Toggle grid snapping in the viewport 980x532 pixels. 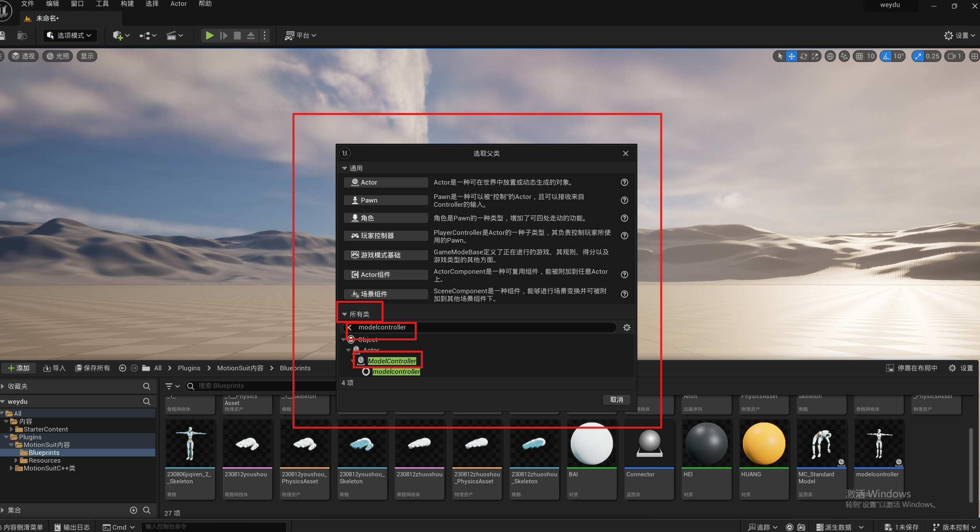859,56
